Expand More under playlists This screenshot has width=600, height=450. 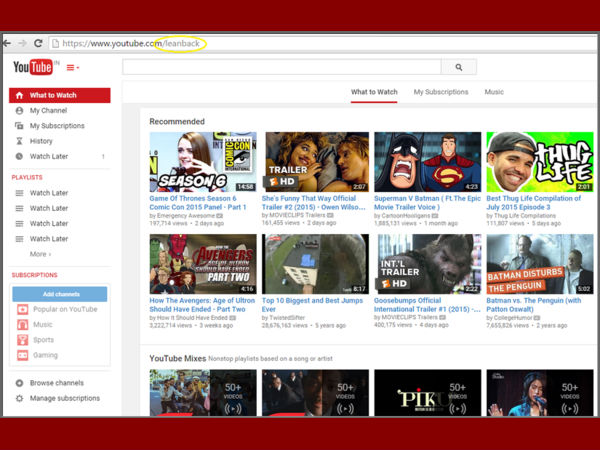[40, 254]
